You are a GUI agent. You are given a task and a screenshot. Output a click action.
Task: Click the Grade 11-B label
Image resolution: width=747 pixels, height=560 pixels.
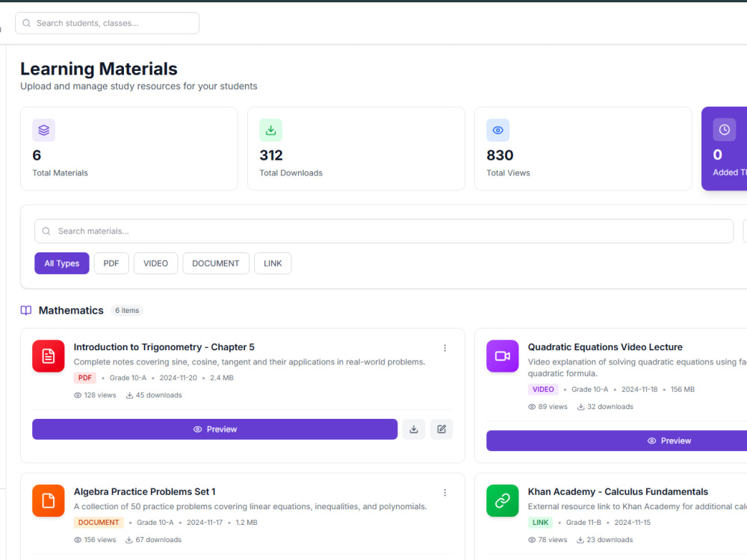click(x=583, y=523)
